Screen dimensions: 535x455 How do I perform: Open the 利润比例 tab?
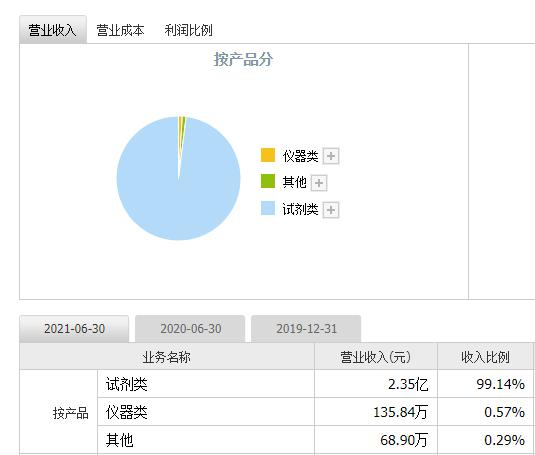click(188, 30)
